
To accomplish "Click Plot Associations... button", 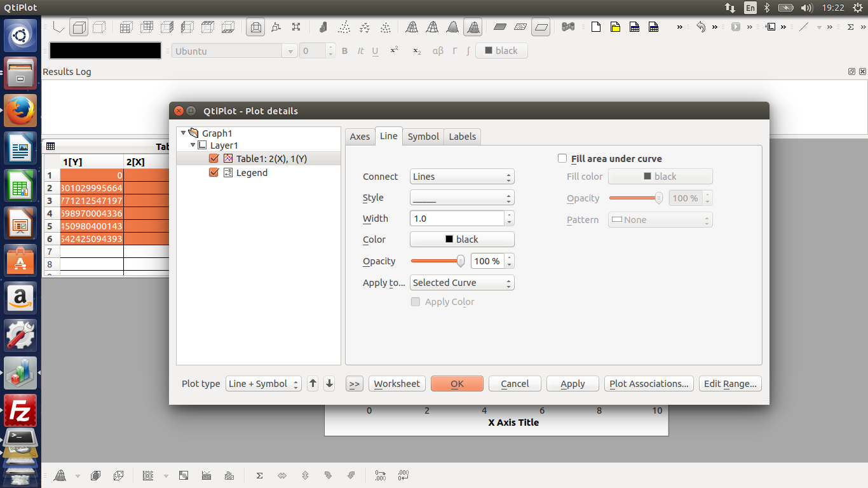I will [x=649, y=384].
